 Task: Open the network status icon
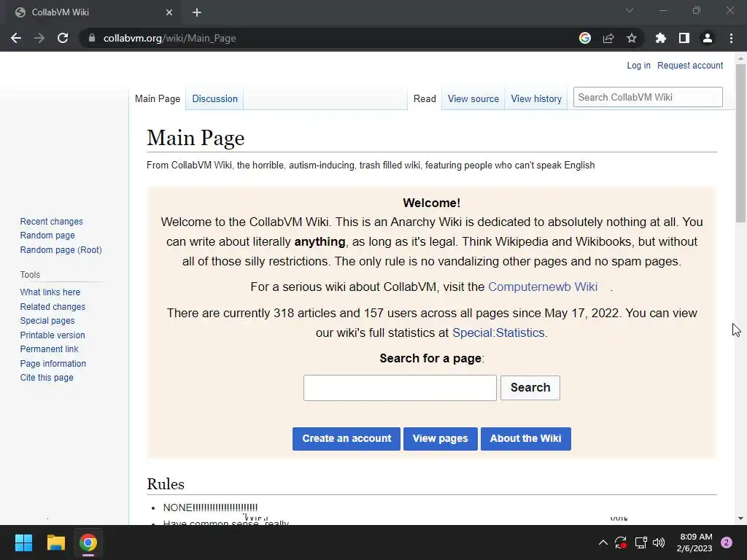pos(640,542)
